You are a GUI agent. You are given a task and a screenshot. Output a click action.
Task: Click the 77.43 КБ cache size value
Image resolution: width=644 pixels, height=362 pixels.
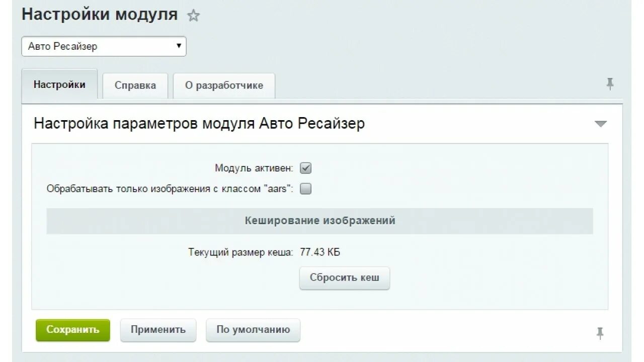pyautogui.click(x=320, y=252)
